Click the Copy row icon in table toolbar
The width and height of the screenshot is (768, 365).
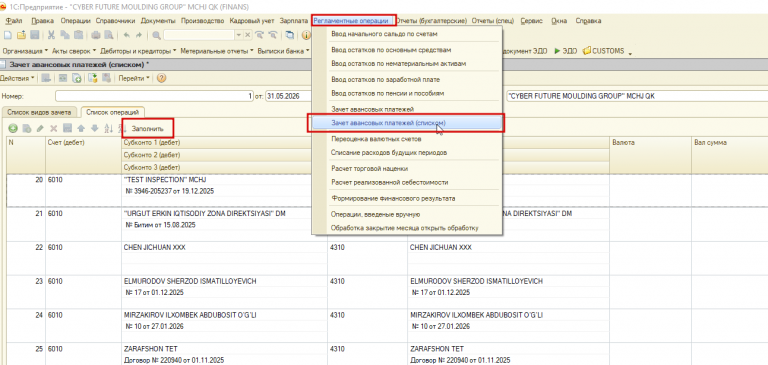27,128
